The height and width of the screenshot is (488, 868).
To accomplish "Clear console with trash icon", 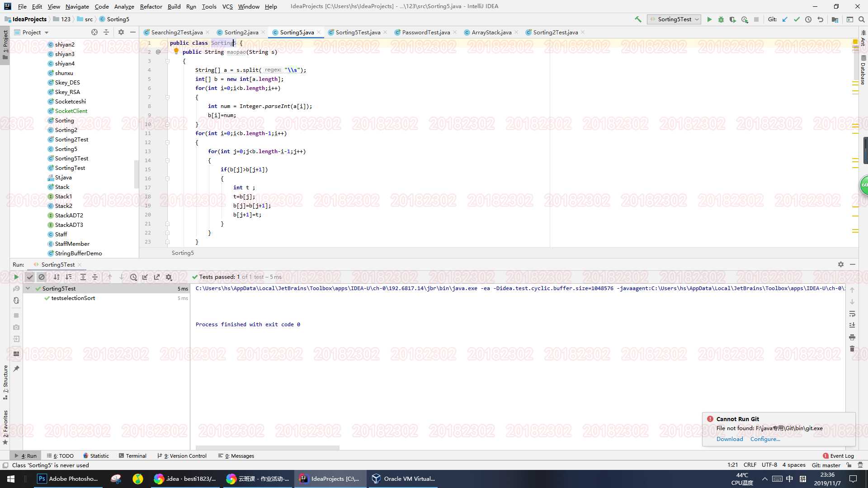I will click(852, 349).
